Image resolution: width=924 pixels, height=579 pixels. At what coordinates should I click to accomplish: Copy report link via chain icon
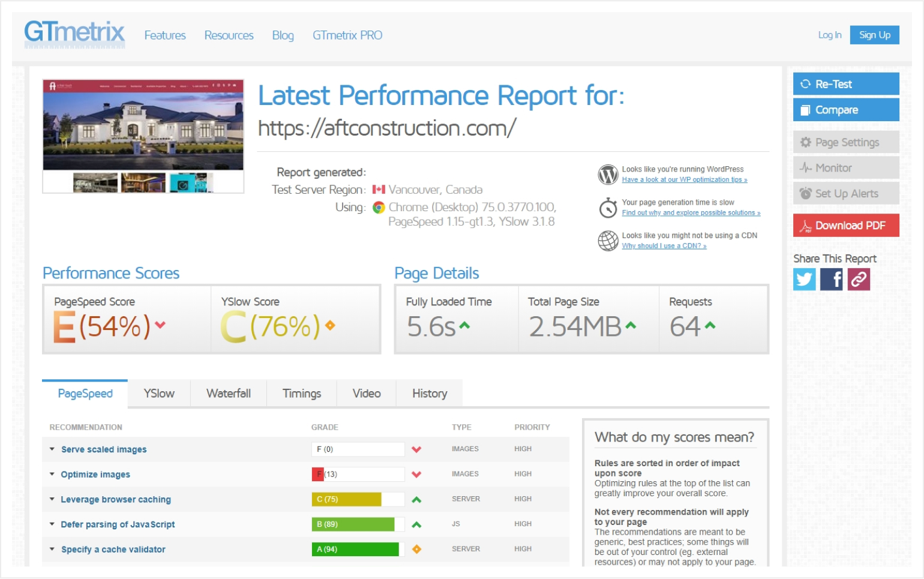pyautogui.click(x=859, y=279)
